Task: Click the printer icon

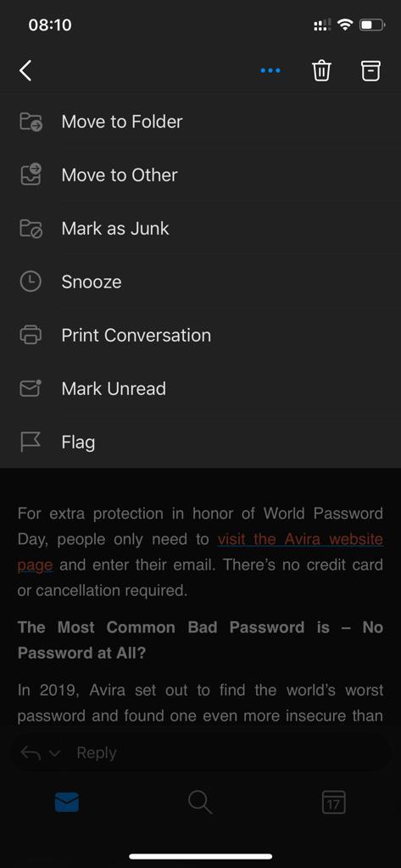Action: [31, 335]
